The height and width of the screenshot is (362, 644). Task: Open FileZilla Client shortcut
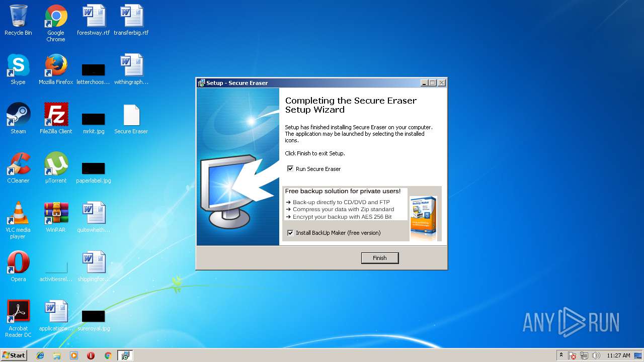pos(56,119)
